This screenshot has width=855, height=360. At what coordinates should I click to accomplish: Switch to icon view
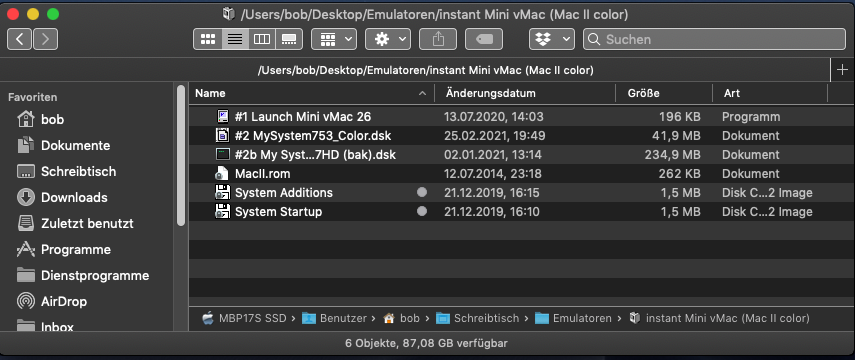(207, 39)
